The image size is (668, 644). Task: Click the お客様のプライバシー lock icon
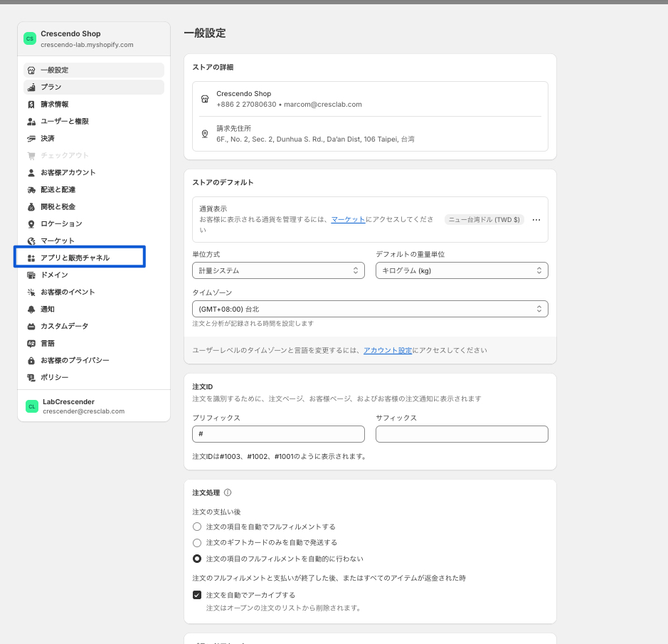[x=31, y=360]
